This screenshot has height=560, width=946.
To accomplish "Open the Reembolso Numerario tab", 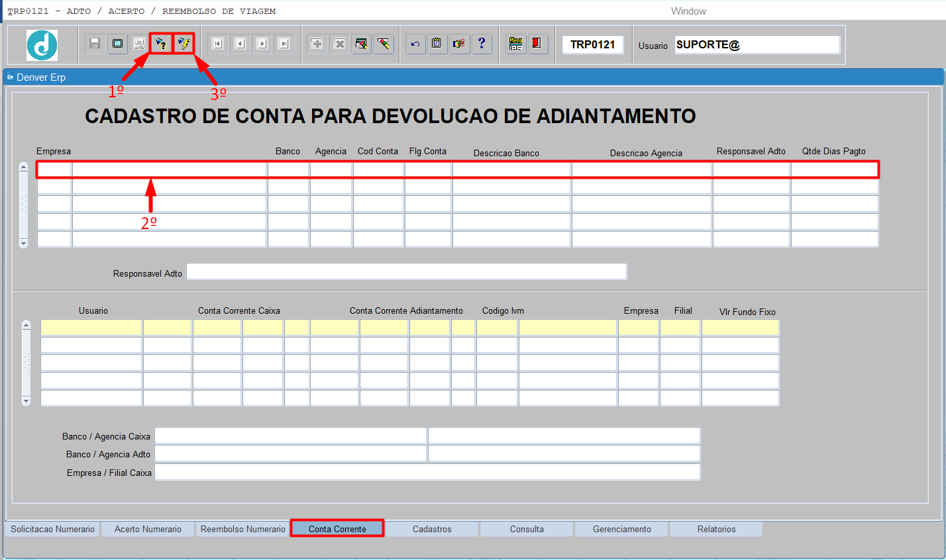I will click(242, 529).
